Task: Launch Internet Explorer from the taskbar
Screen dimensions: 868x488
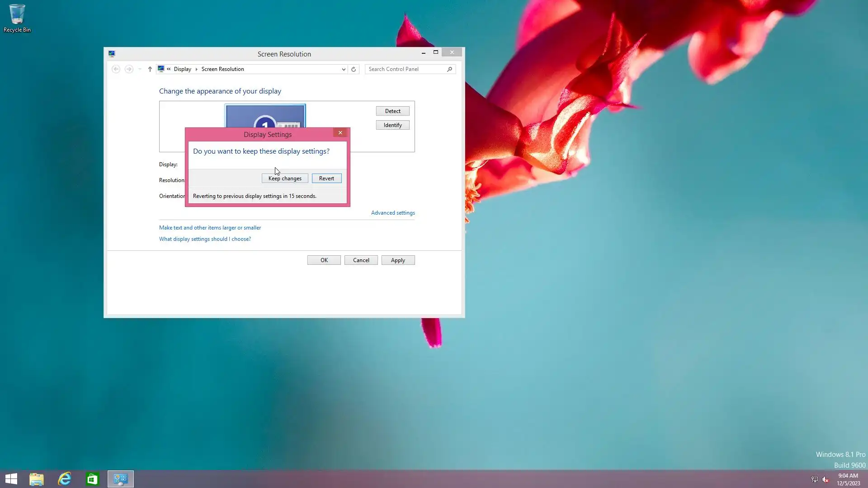Action: pyautogui.click(x=65, y=479)
